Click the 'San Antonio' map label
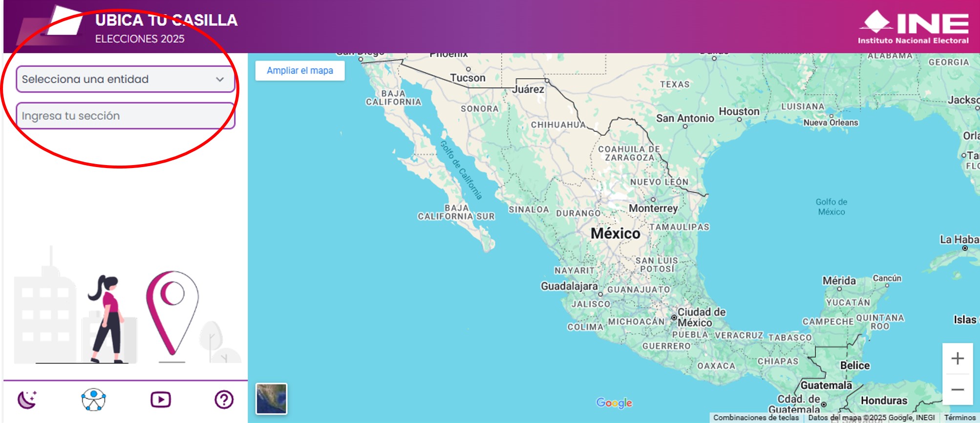Screen dimensions: 980x423 pyautogui.click(x=685, y=118)
